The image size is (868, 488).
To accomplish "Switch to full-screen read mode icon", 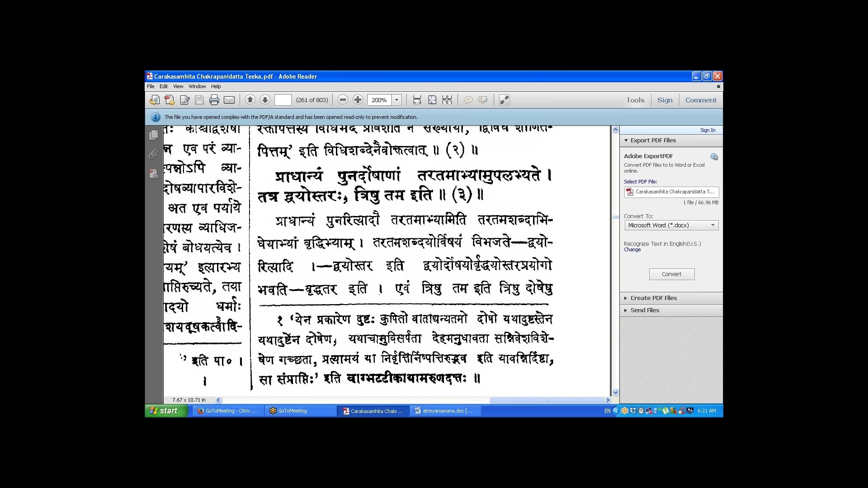I will tap(504, 100).
